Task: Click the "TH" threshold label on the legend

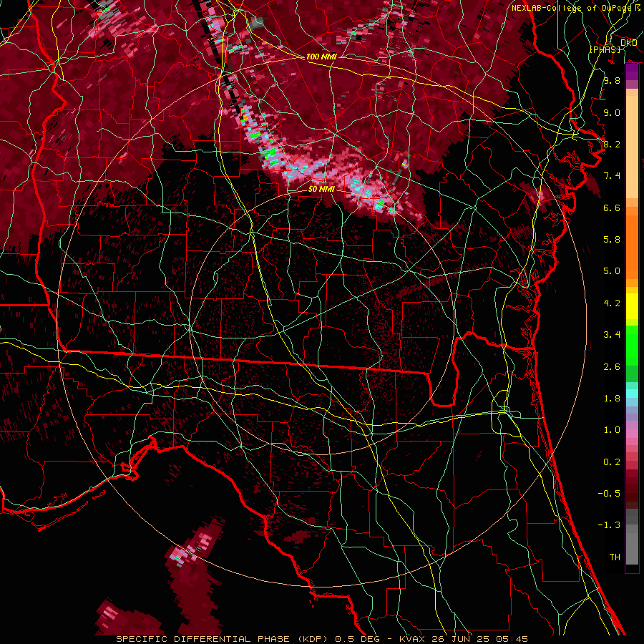Action: click(615, 557)
